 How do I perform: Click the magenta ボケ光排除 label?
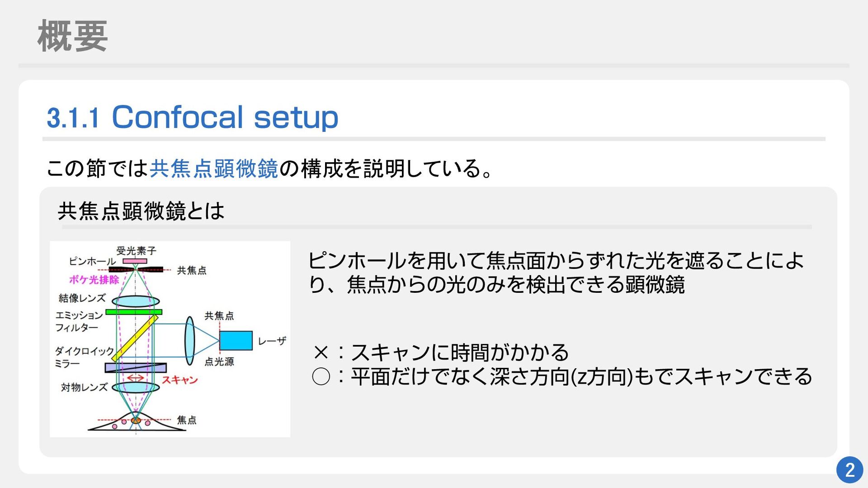(94, 280)
